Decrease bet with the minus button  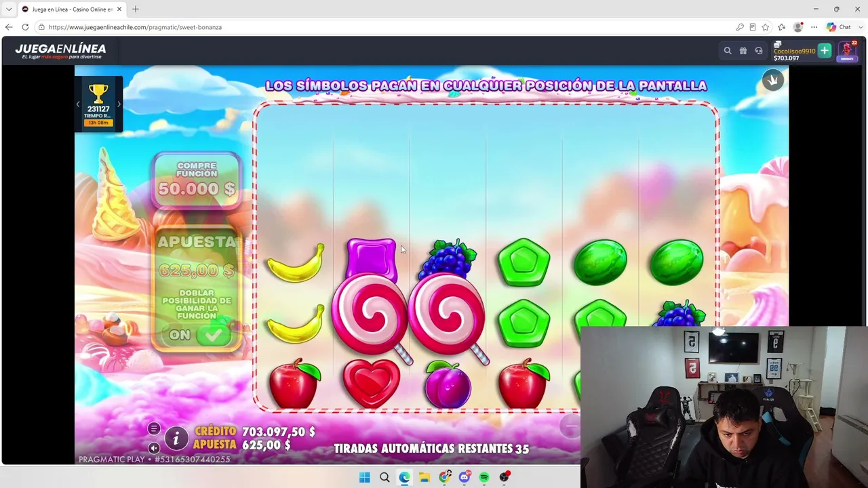[x=570, y=426]
